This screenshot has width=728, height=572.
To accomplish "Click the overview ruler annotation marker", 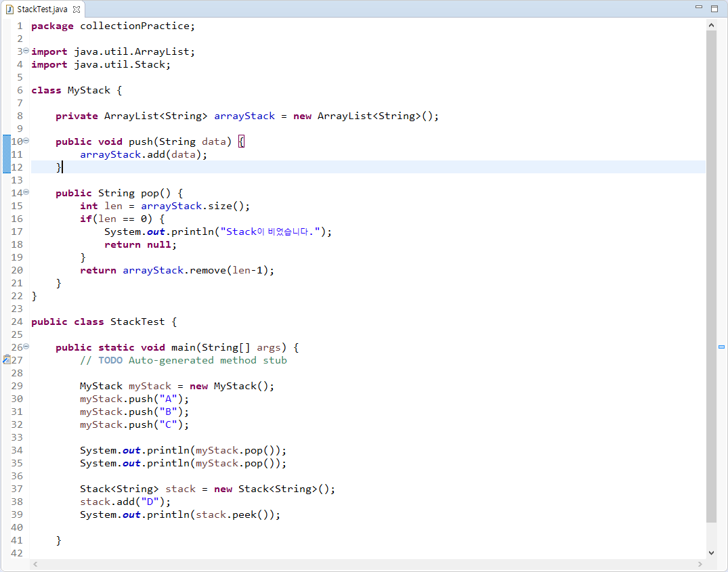I will pyautogui.click(x=721, y=347).
